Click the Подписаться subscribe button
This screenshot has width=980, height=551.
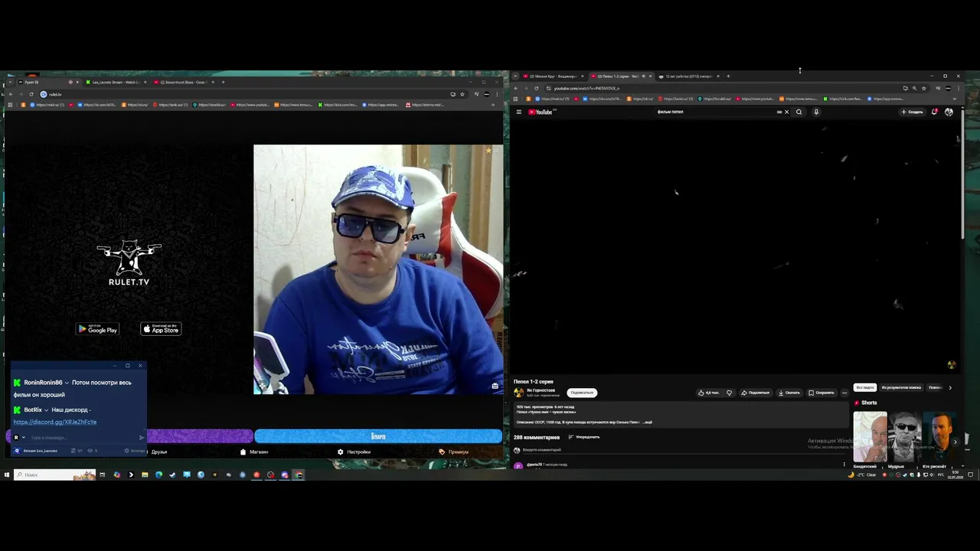point(582,393)
